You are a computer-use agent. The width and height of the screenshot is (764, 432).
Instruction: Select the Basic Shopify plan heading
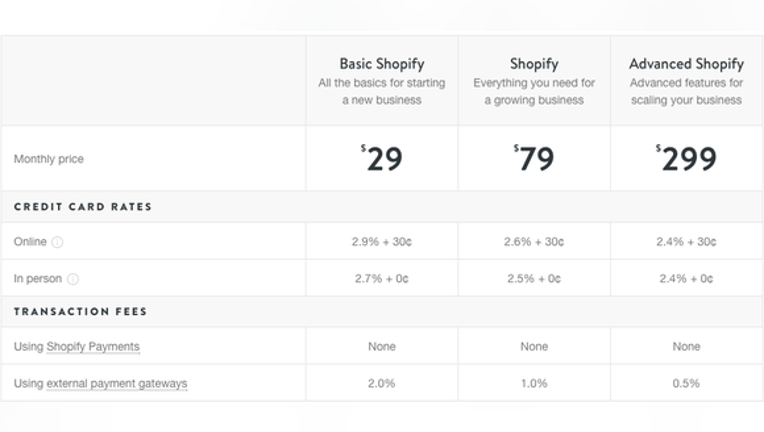(382, 64)
